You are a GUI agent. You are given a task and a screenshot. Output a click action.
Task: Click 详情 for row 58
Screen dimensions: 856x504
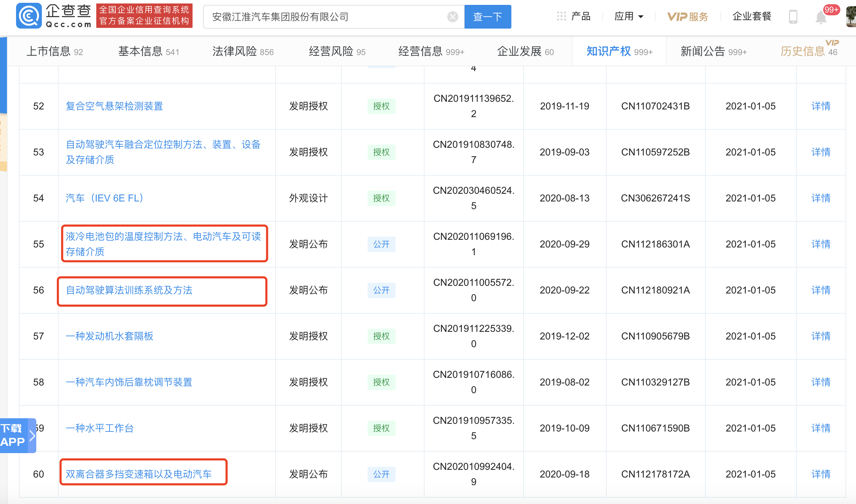[821, 382]
